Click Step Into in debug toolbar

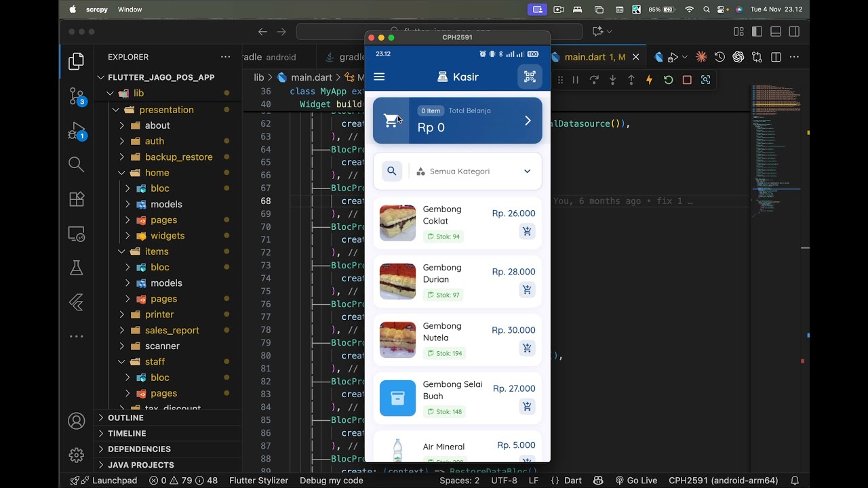coord(612,80)
